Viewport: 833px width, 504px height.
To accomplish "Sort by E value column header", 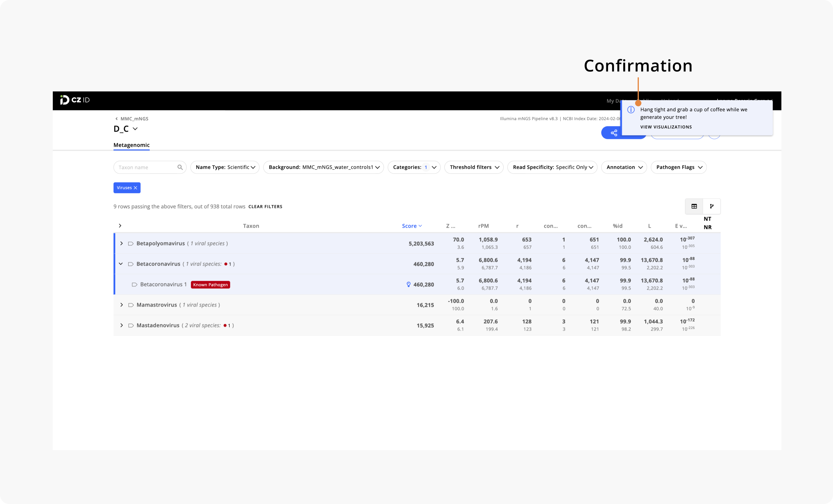I will coord(681,226).
